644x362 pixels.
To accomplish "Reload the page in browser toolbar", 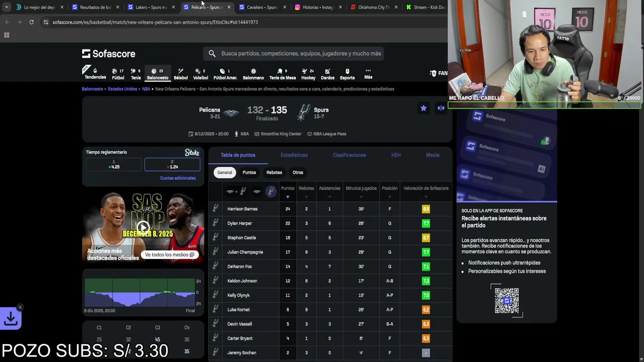I will 31,22.
